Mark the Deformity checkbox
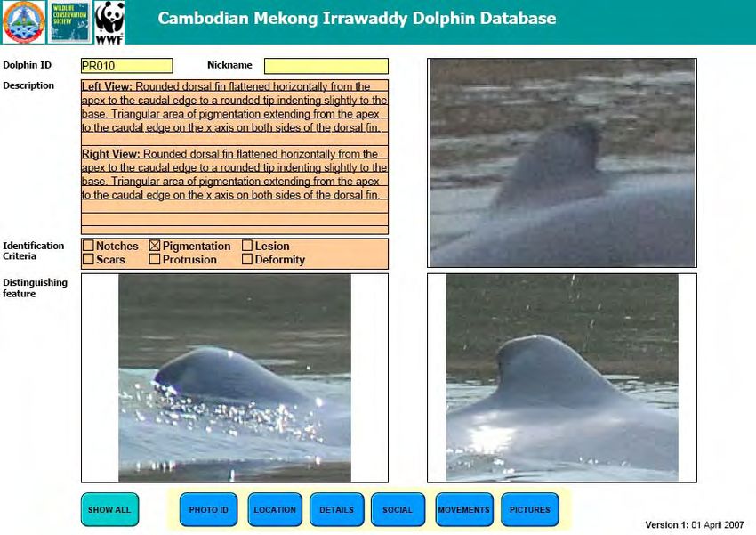Viewport: 756px width, 535px height. (247, 260)
